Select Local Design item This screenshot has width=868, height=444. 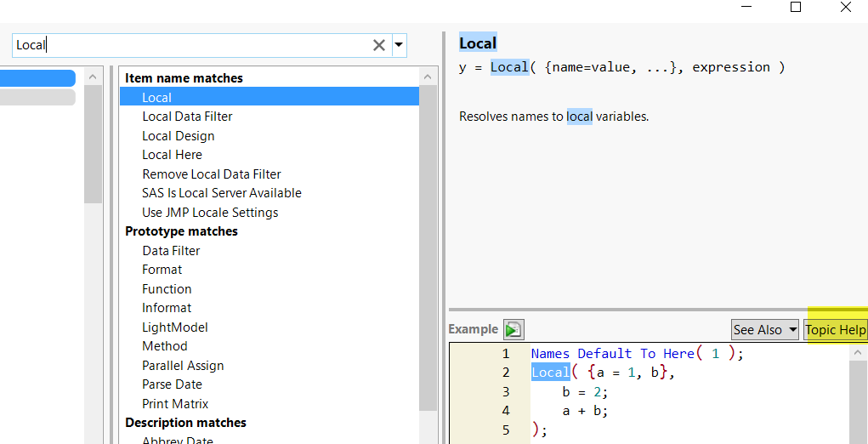(x=179, y=136)
